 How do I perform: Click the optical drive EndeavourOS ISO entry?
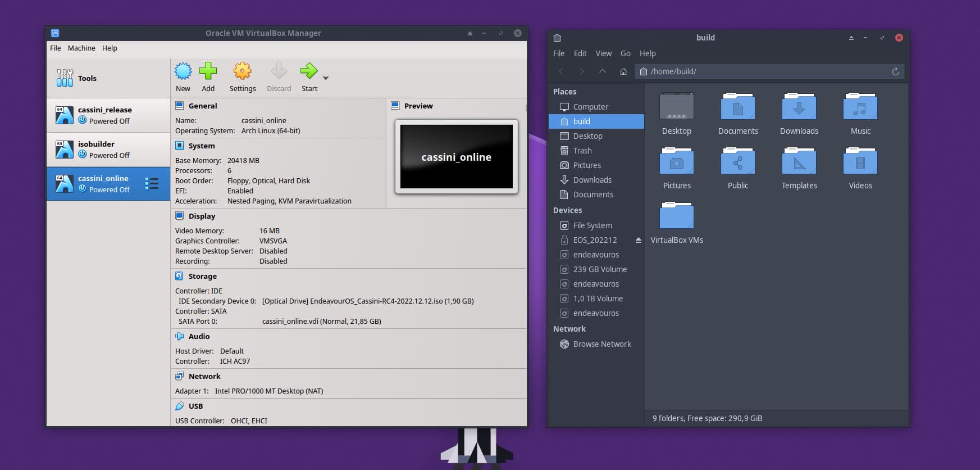pos(368,301)
